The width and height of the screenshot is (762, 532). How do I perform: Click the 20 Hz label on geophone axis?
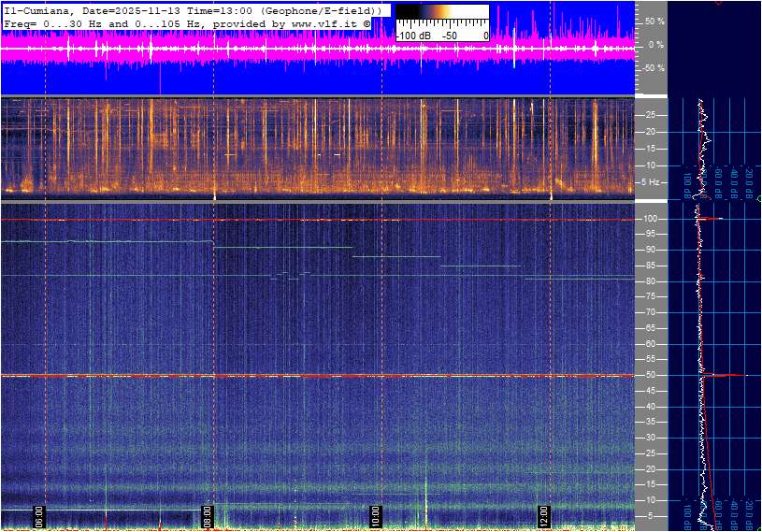[x=650, y=132]
